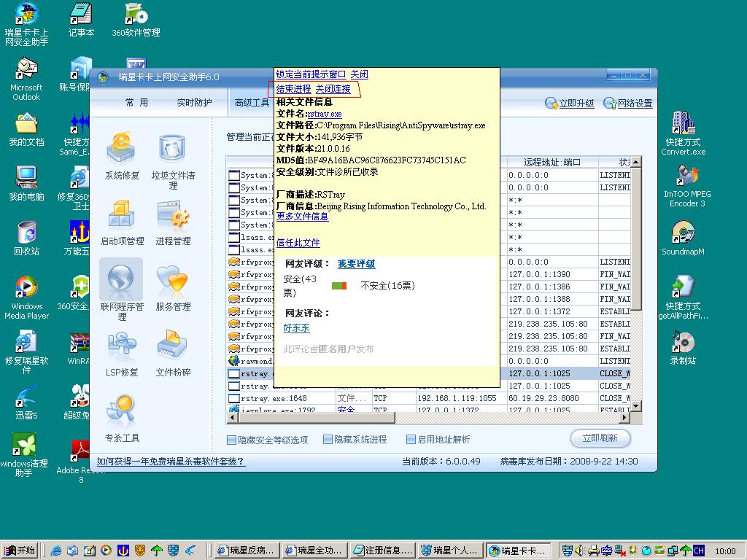Enable 启用地址解析 checkbox
This screenshot has width=747, height=560.
coord(411,439)
